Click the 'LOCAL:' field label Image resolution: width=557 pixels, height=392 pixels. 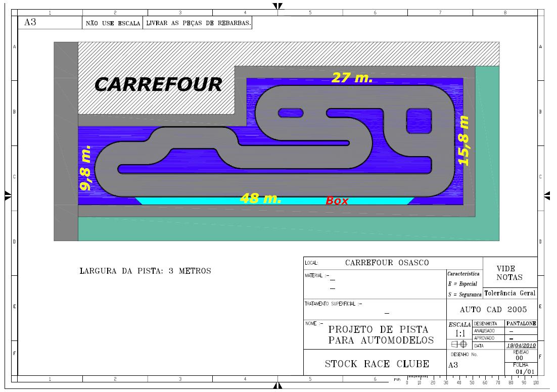tap(311, 263)
